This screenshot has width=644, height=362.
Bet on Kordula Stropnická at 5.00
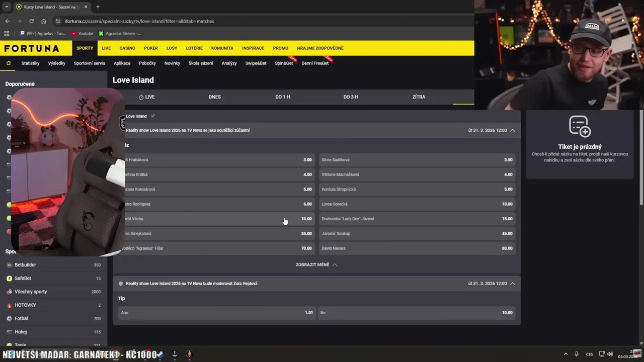tap(417, 190)
